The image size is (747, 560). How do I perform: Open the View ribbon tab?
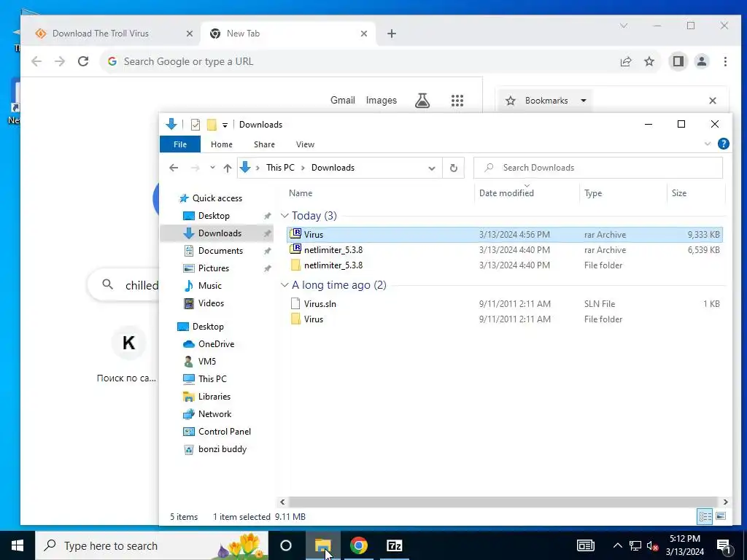(305, 144)
